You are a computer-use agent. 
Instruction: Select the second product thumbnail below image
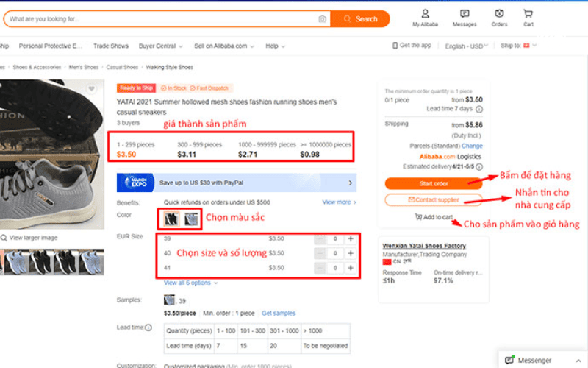point(42,262)
